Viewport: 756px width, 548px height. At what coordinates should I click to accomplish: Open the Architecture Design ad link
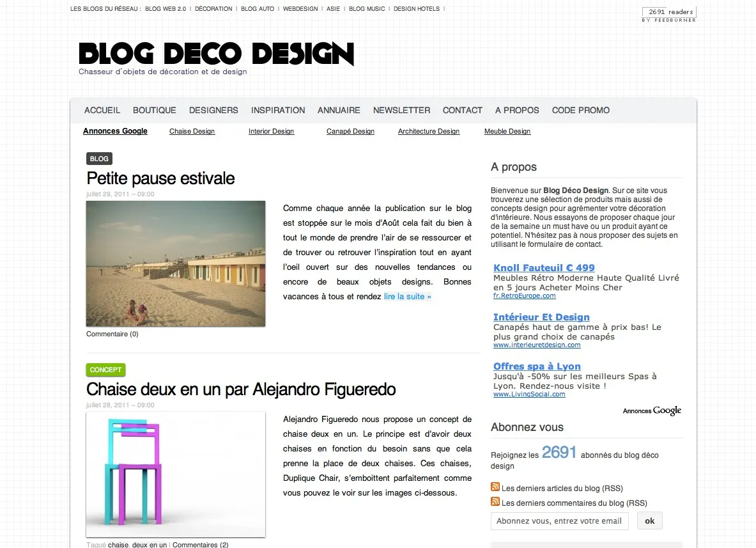[x=429, y=131]
